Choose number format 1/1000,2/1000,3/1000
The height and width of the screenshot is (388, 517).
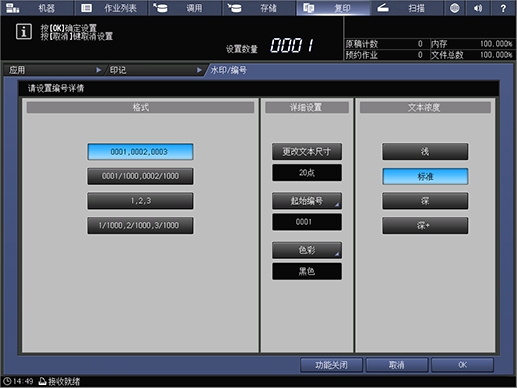(x=140, y=225)
